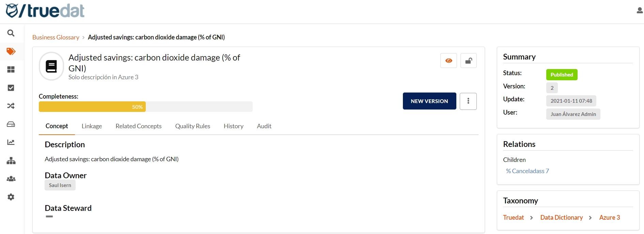Image resolution: width=644 pixels, height=234 pixels.
Task: Toggle the padlock confidentiality button
Action: (x=468, y=61)
